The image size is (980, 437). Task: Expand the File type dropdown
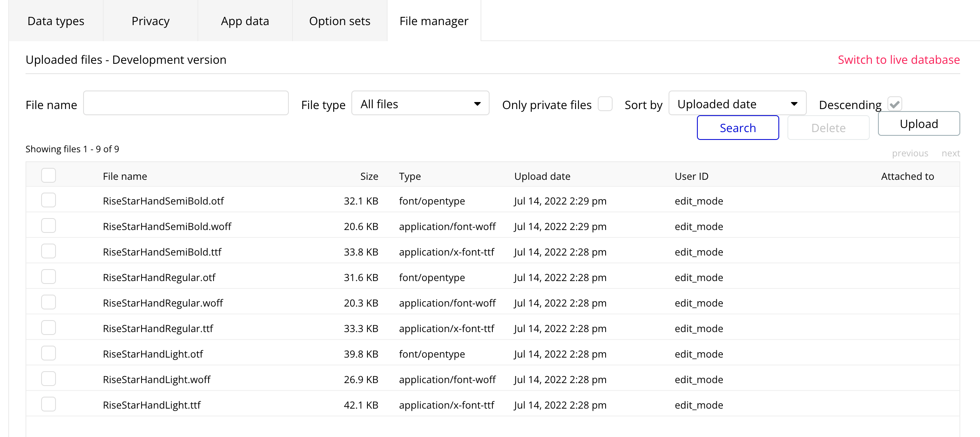(420, 103)
